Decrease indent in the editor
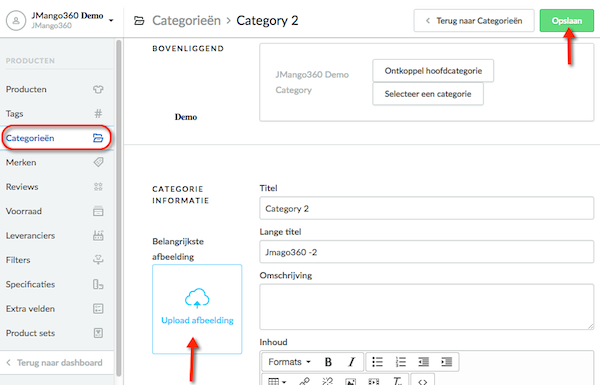 pos(423,362)
